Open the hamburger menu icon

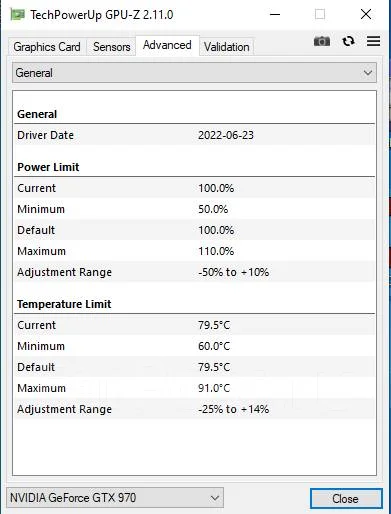point(373,41)
